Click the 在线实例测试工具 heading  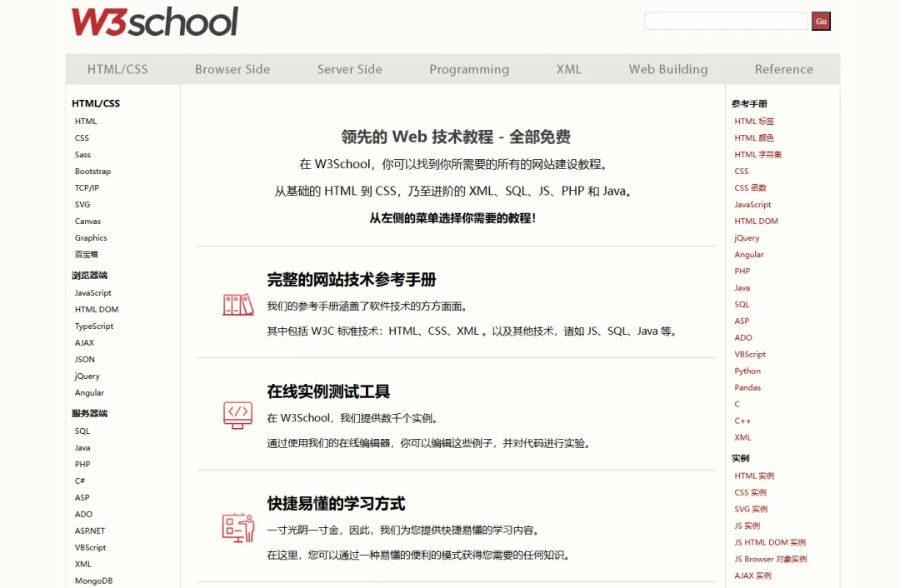pyautogui.click(x=328, y=391)
